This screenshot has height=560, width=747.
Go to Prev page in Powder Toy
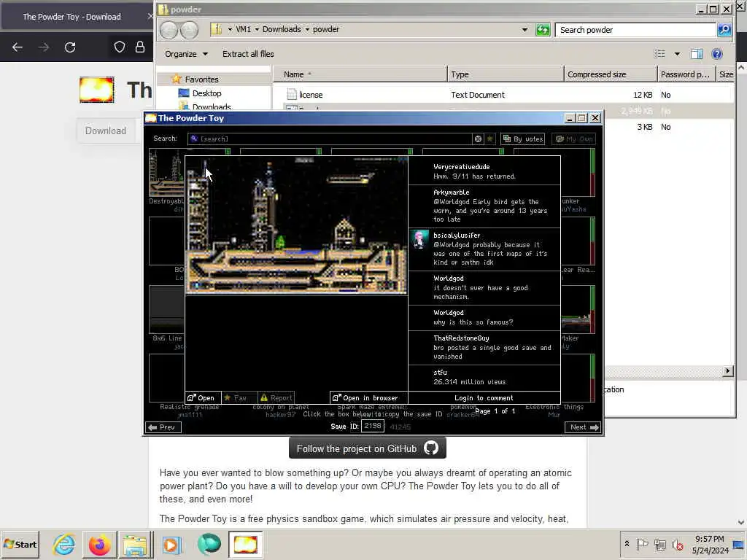(x=163, y=427)
